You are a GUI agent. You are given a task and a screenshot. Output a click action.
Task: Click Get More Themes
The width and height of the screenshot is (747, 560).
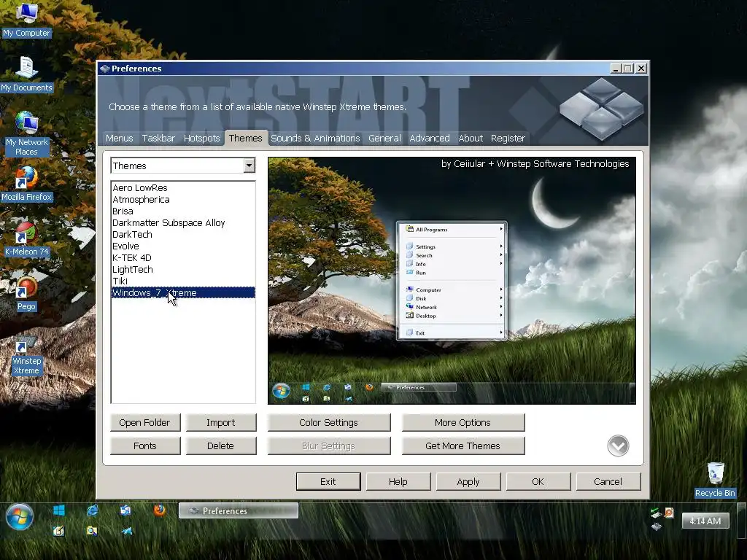[x=463, y=446]
